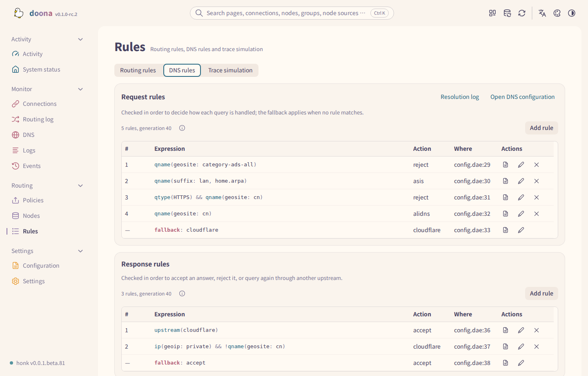Image resolution: width=588 pixels, height=376 pixels.
Task: Delete the qtype HTTPS request rule
Action: pyautogui.click(x=537, y=197)
